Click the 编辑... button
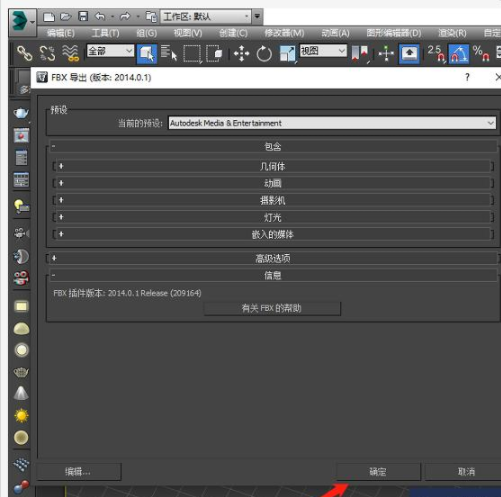 point(78,472)
